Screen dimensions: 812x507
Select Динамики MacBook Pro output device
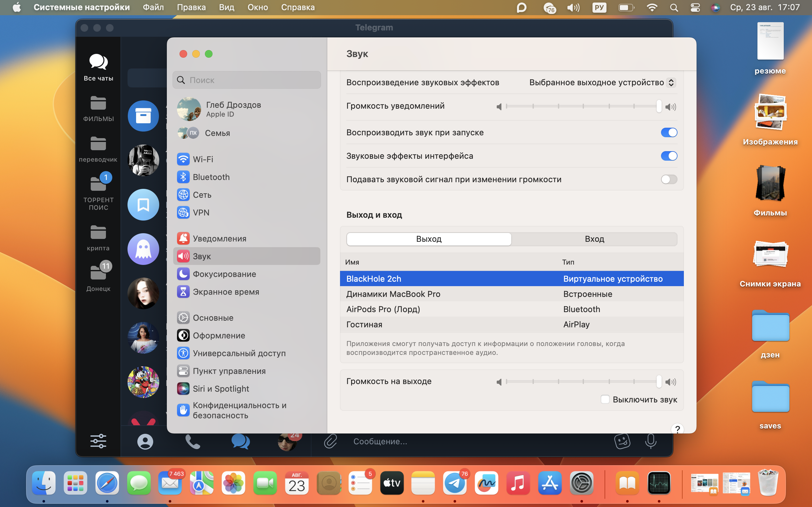(x=393, y=294)
